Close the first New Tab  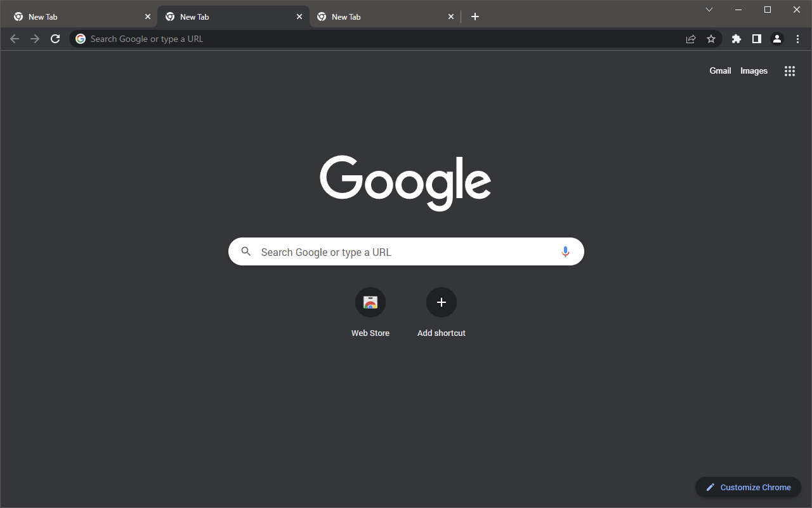[148, 17]
